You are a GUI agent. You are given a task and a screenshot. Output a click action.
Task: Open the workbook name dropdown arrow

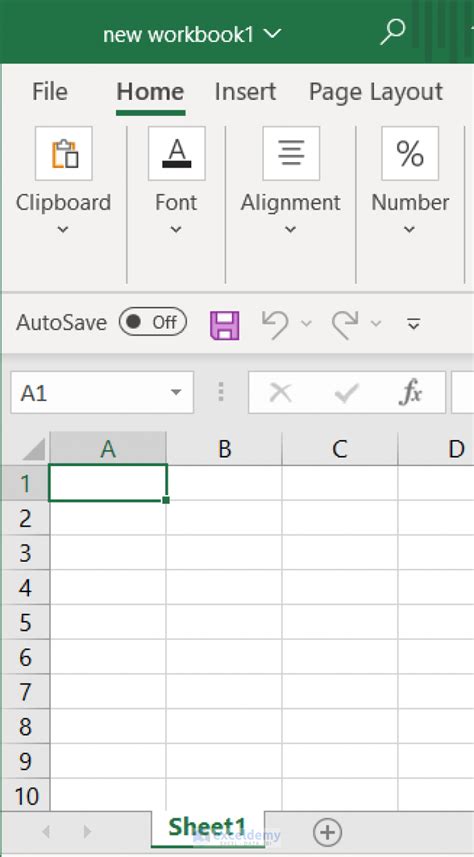(272, 34)
